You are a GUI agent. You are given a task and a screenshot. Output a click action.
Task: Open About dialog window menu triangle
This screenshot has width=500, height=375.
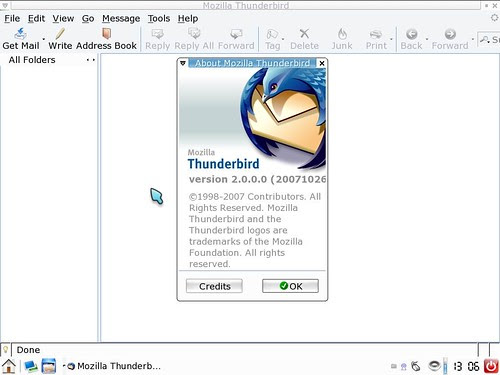pyautogui.click(x=183, y=63)
